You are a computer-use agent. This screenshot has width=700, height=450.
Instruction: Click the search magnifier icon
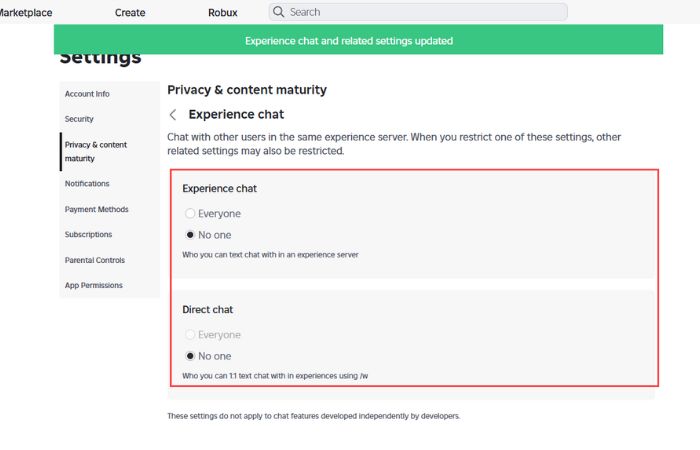[x=279, y=12]
